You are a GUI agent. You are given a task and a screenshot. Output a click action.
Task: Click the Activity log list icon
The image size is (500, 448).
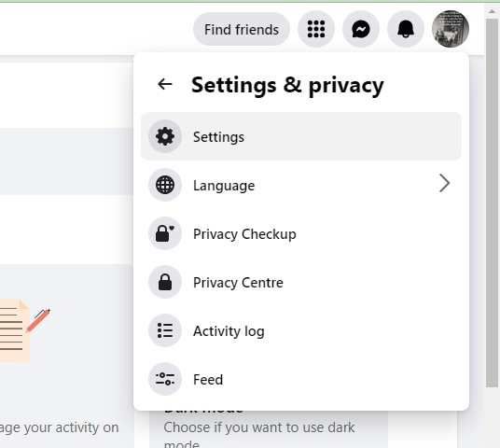pyautogui.click(x=165, y=330)
